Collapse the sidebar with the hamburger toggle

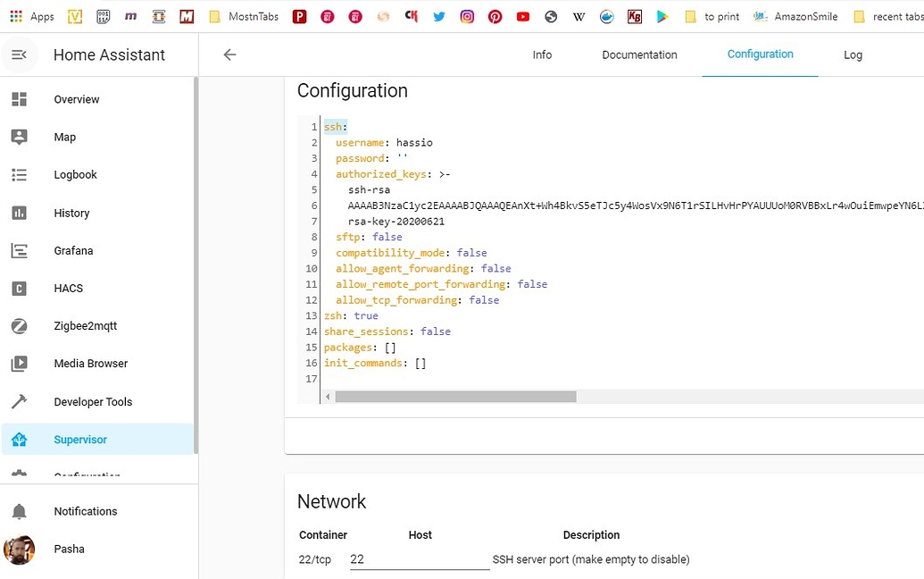(x=19, y=55)
